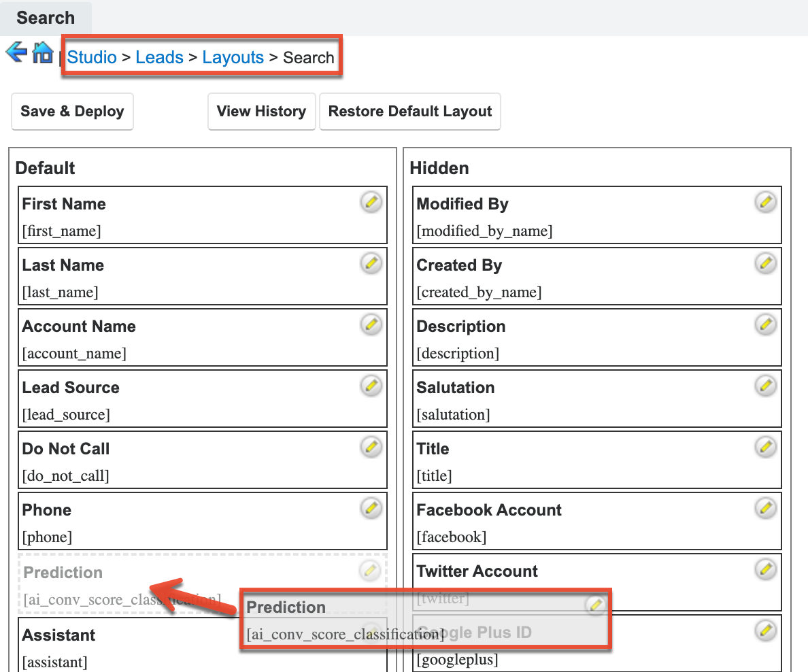This screenshot has width=808, height=672.
Task: Click the home icon
Action: [x=41, y=52]
